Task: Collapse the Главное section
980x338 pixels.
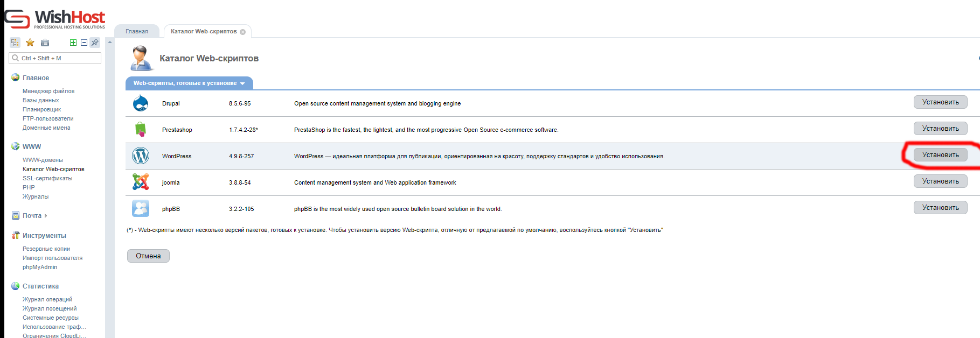Action: 36,78
